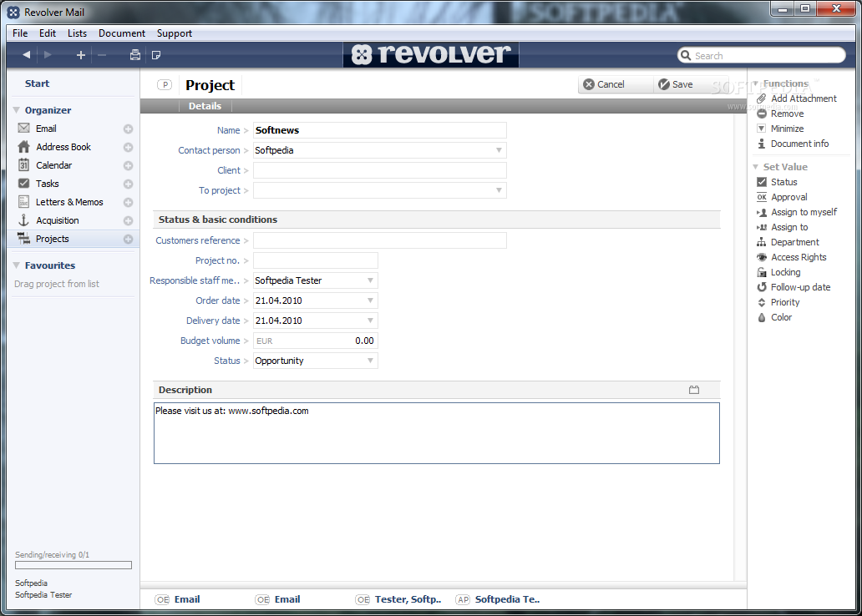Click the Follow-up date icon
This screenshot has width=862, height=616.
click(762, 287)
